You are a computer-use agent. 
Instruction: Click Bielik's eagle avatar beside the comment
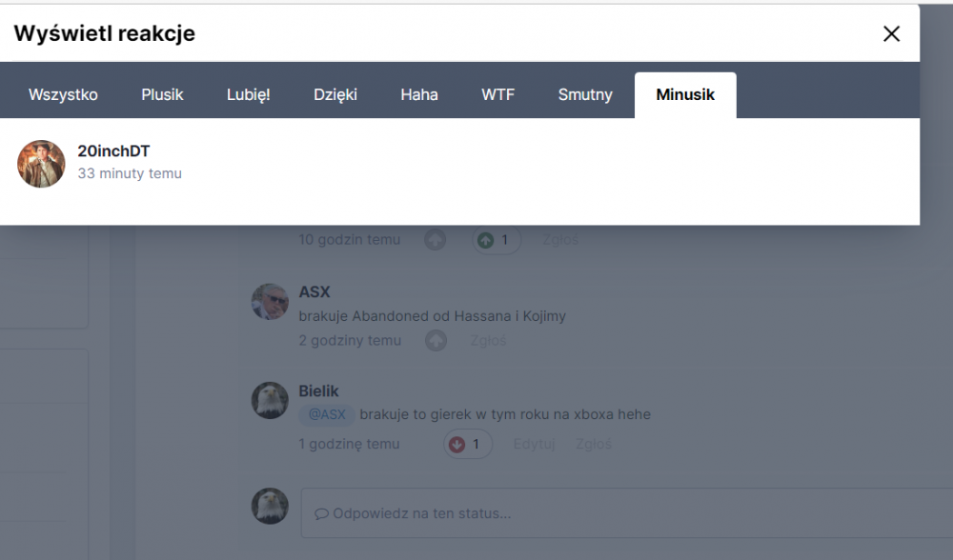(x=270, y=401)
